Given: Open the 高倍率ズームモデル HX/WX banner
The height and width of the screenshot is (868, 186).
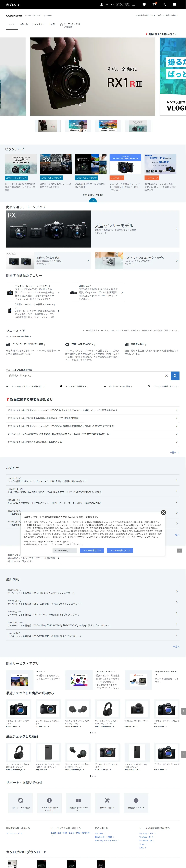Looking at the screenshot, I should coord(48,260).
